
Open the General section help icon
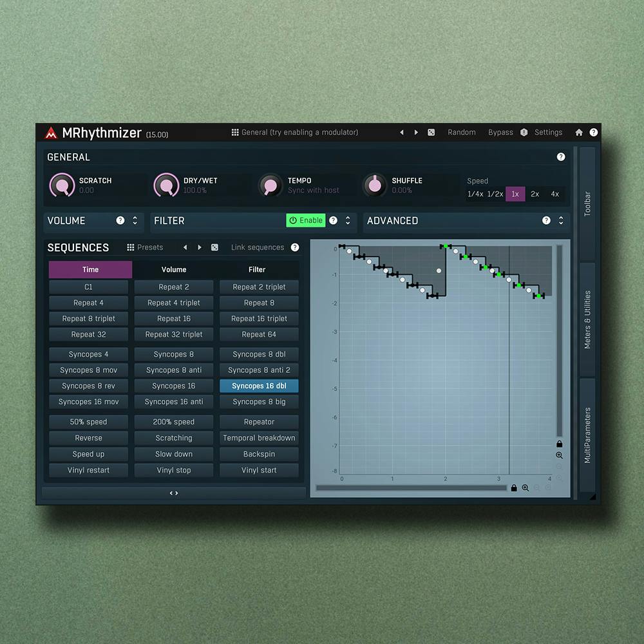(x=561, y=157)
